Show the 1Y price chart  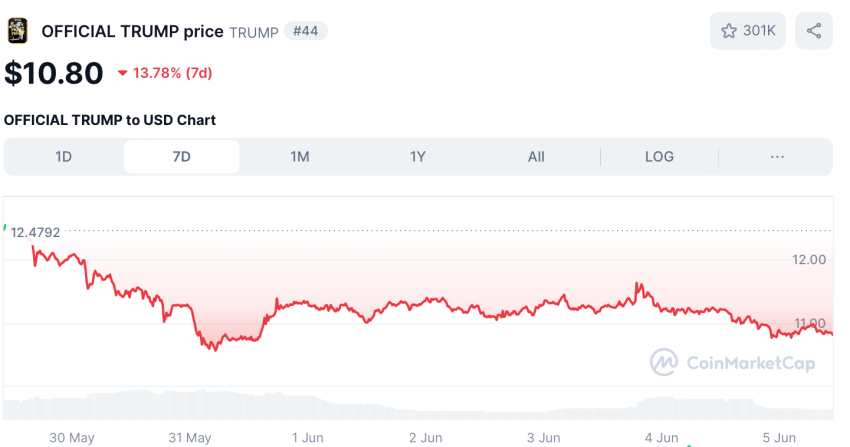(x=418, y=157)
